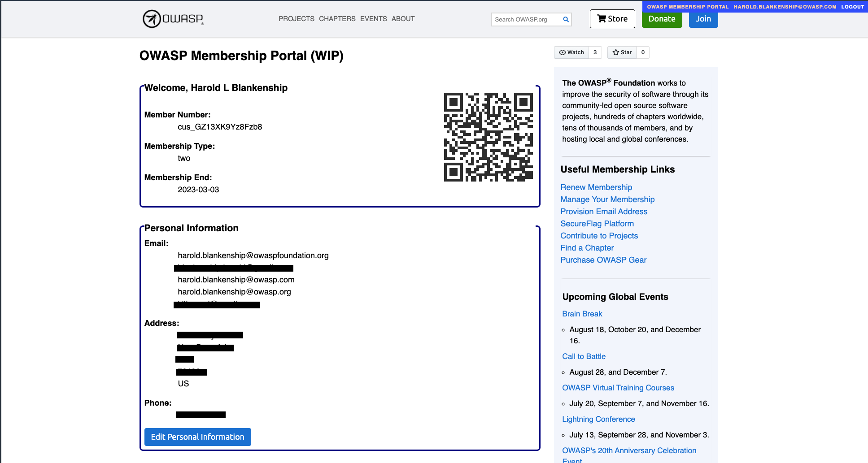
Task: Click the search magnifier icon
Action: (x=566, y=19)
